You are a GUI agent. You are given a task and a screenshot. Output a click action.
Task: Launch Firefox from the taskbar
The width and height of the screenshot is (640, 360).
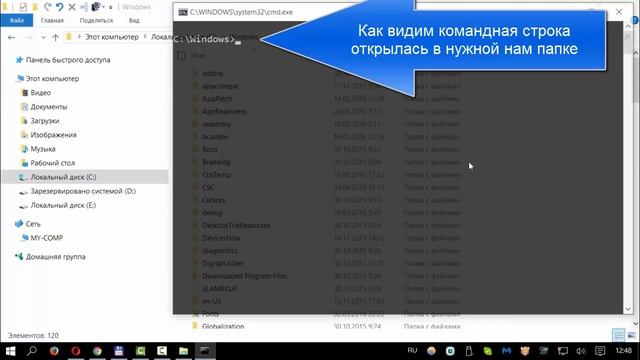(54, 351)
